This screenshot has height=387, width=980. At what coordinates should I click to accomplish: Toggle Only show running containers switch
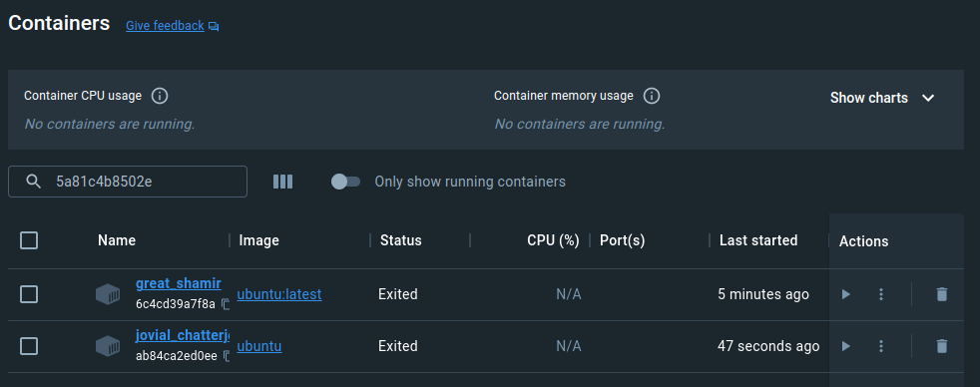coord(345,182)
